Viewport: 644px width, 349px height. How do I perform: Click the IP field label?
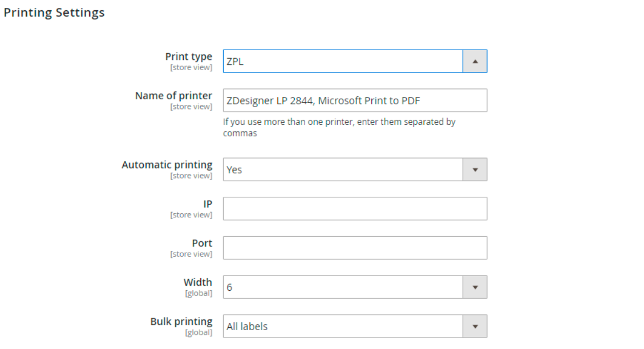coord(208,204)
